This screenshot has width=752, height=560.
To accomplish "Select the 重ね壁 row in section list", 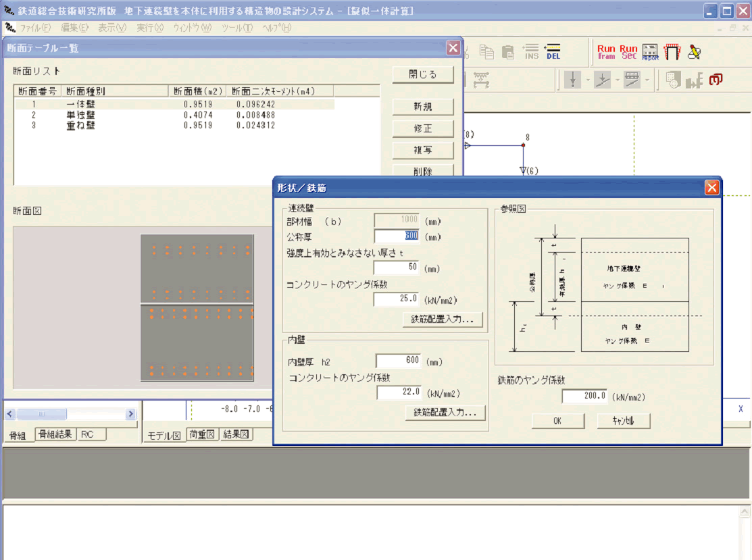I will 80,125.
